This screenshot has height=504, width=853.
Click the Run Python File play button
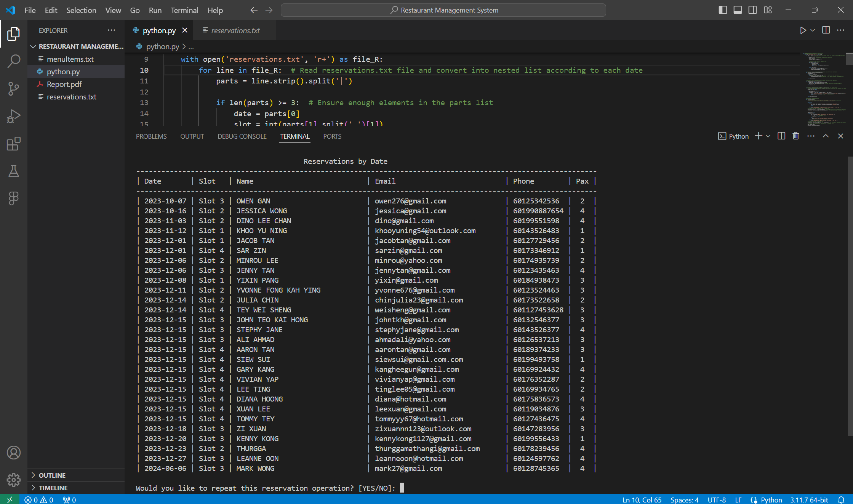point(803,30)
